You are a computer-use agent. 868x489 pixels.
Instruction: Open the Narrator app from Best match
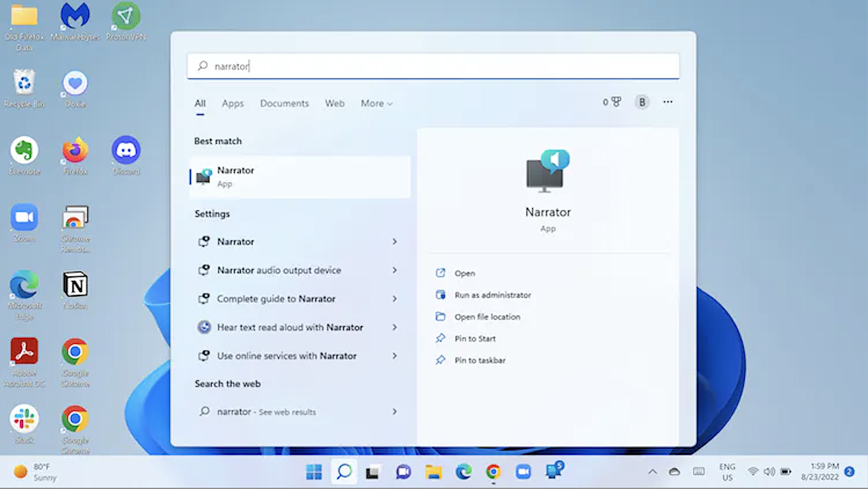[300, 176]
